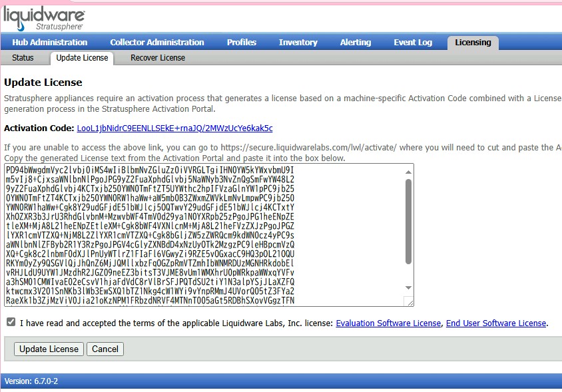
Task: Switch to Recover License sub-tab
Action: tap(158, 58)
